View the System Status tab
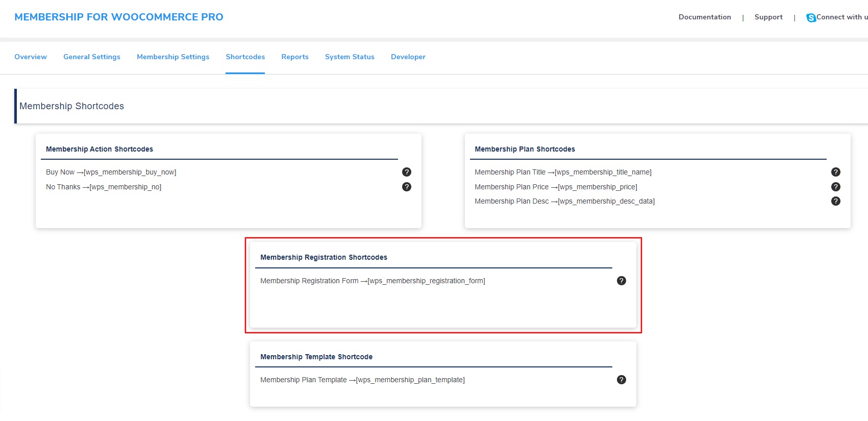 [350, 57]
